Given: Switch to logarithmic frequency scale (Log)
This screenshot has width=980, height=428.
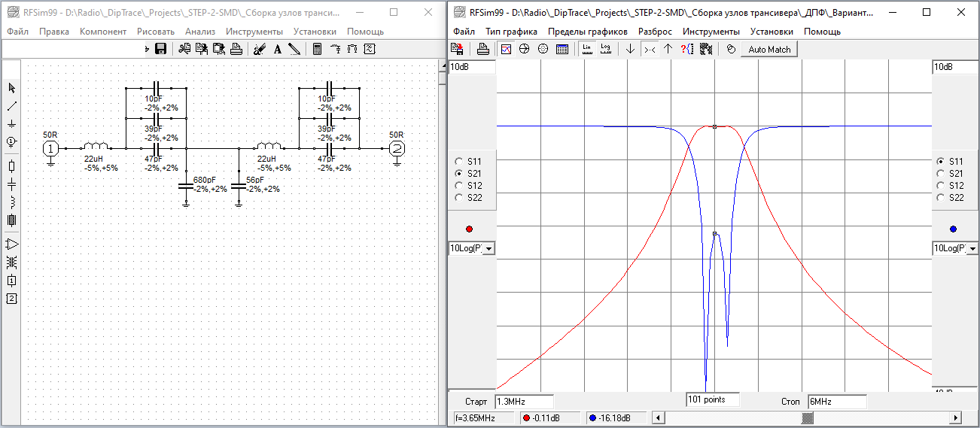Looking at the screenshot, I should (x=605, y=49).
